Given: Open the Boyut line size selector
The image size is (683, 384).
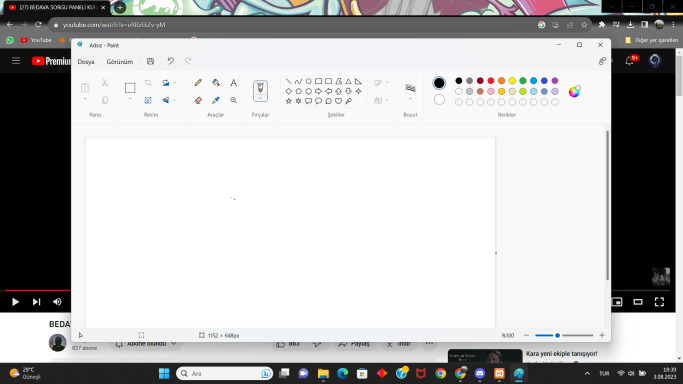Looking at the screenshot, I should tap(410, 91).
